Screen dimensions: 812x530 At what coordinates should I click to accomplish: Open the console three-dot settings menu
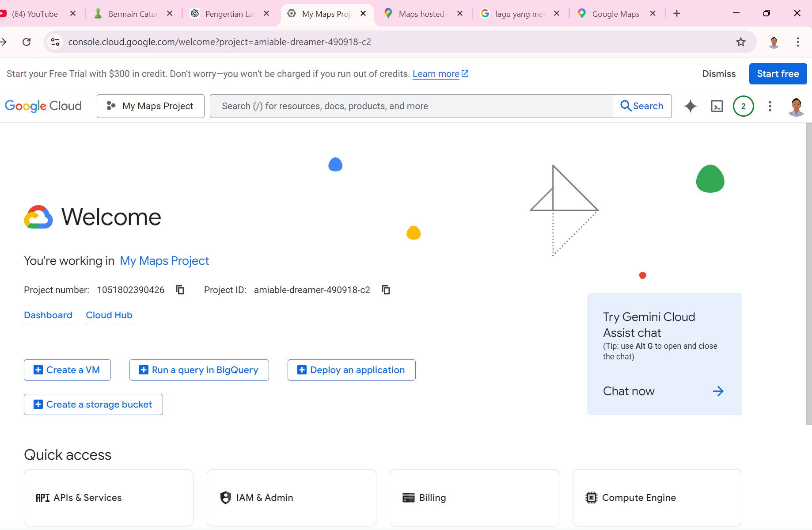pyautogui.click(x=770, y=106)
